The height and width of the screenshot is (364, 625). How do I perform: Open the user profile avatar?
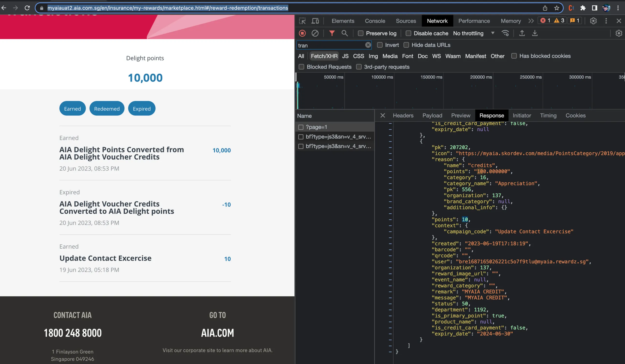(x=606, y=8)
